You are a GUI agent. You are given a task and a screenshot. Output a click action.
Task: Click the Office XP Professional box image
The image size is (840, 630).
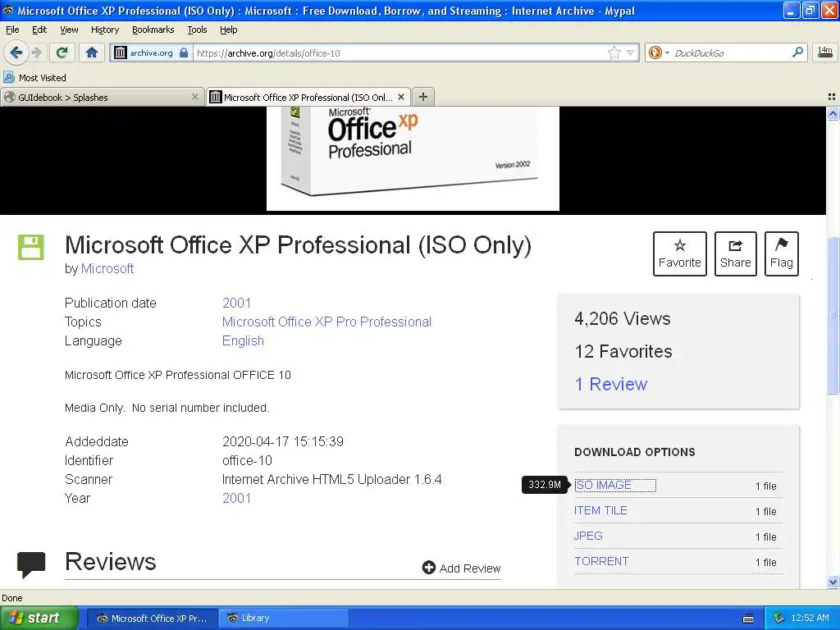click(x=413, y=158)
